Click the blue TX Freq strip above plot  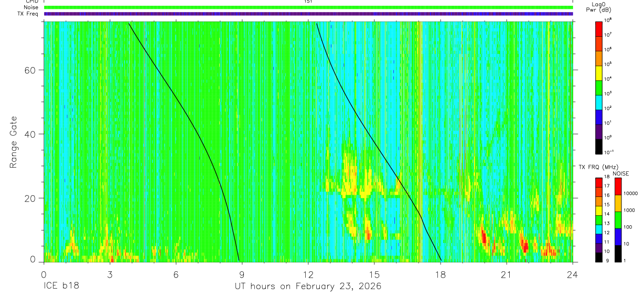point(308,14)
